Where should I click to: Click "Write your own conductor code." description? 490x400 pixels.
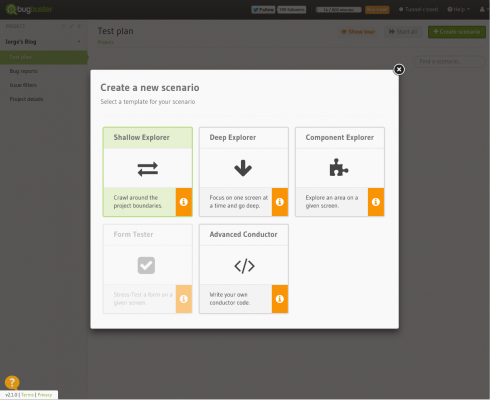(230, 299)
